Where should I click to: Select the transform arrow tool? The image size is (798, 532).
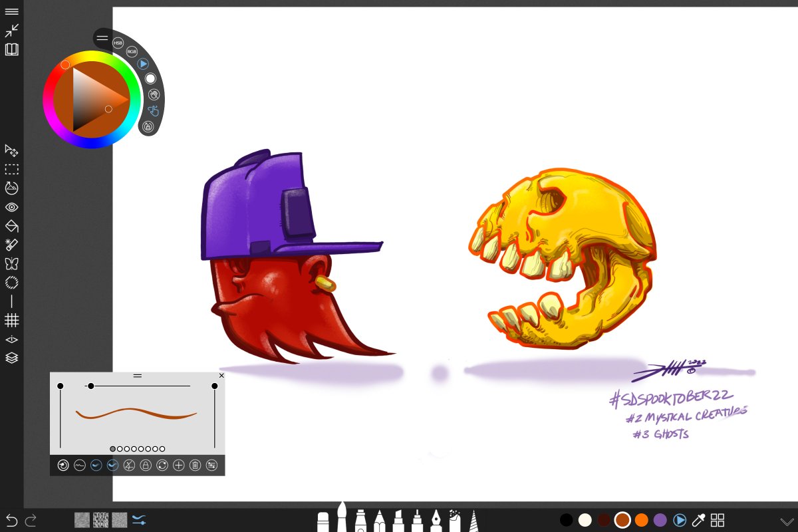[x=11, y=150]
